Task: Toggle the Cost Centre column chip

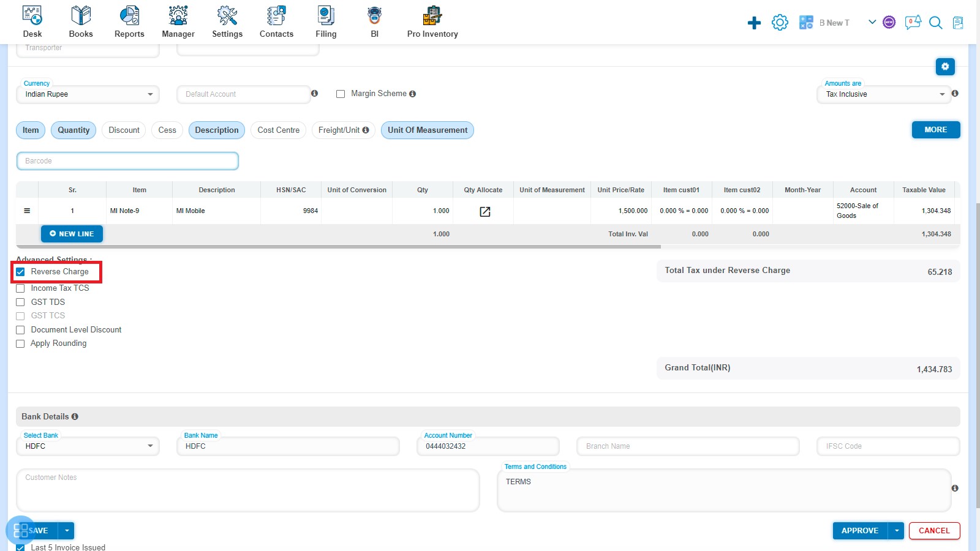Action: (279, 130)
